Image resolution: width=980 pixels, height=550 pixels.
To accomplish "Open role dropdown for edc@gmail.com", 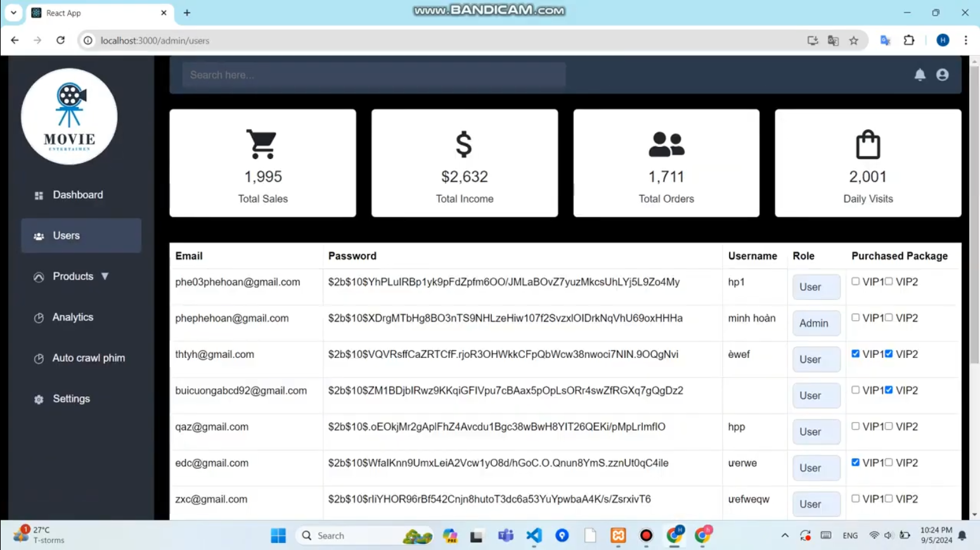I will pyautogui.click(x=816, y=468).
